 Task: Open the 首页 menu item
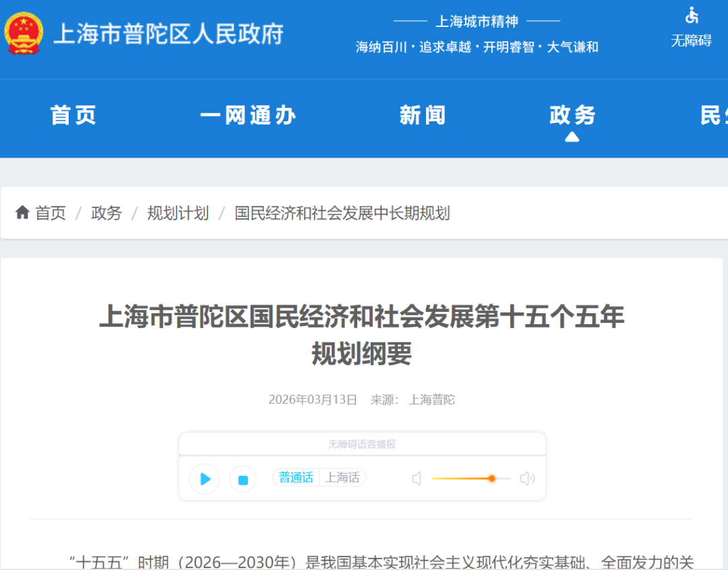(73, 115)
